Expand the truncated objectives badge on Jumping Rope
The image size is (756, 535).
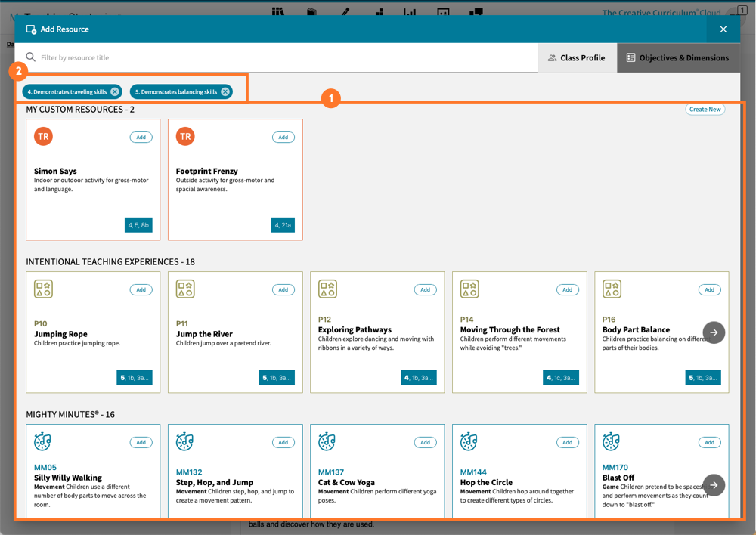click(135, 377)
